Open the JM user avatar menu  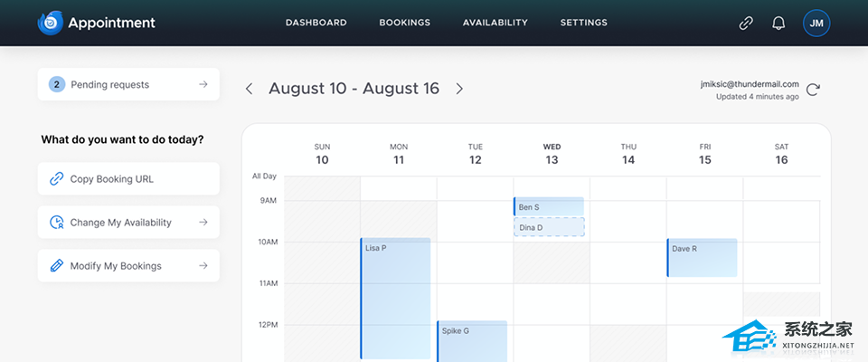(816, 23)
